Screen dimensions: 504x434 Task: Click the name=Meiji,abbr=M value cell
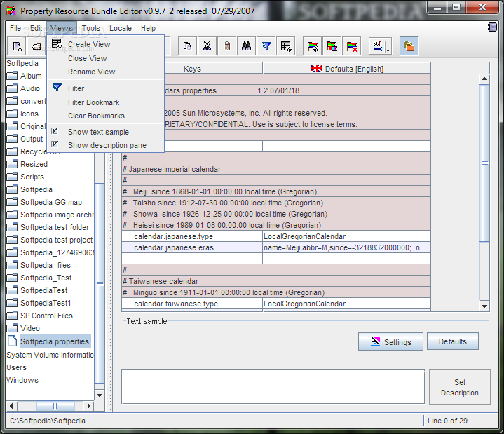[346, 247]
